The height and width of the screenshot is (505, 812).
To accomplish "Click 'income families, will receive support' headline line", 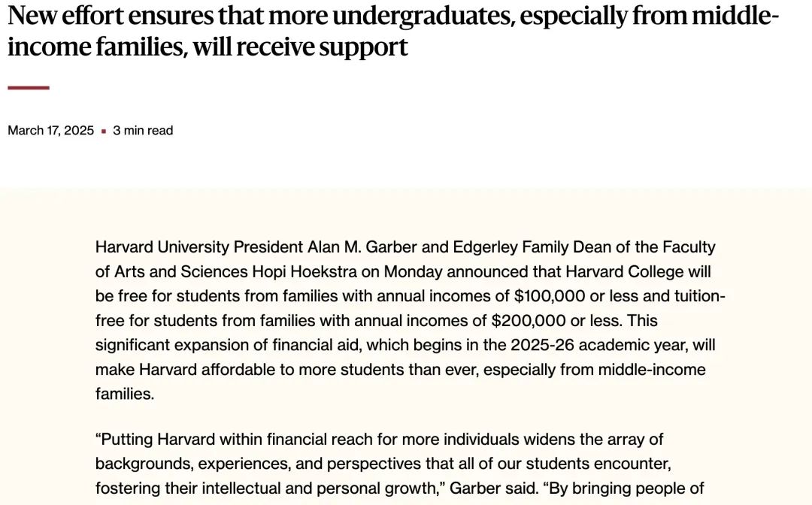I will [x=208, y=47].
